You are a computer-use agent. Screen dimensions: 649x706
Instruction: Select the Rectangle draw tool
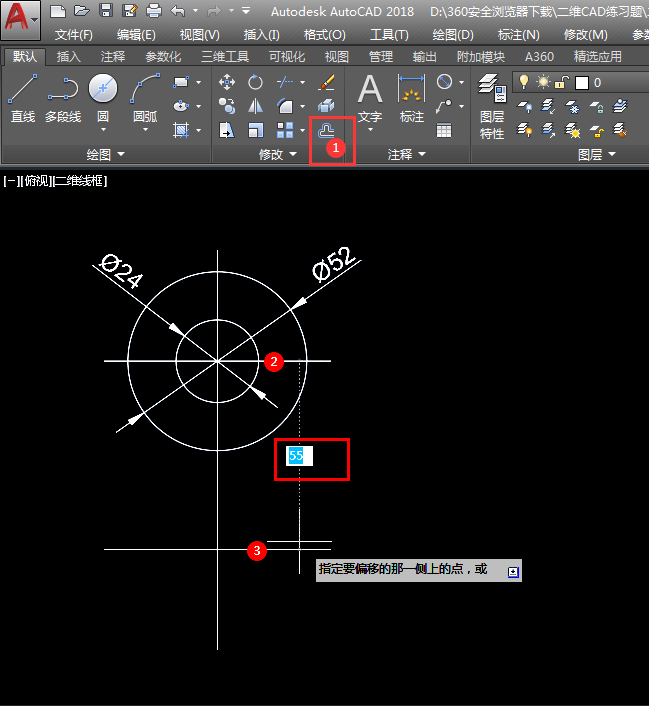coord(181,82)
